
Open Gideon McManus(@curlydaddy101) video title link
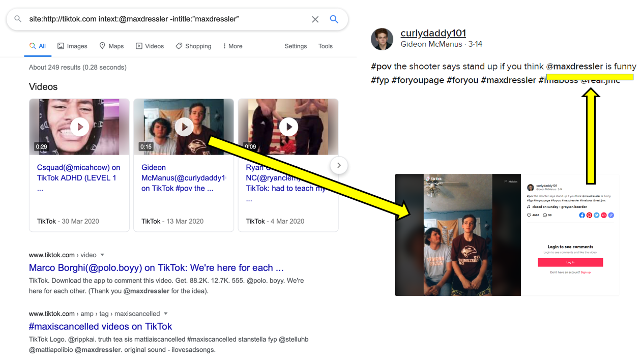pyautogui.click(x=183, y=178)
